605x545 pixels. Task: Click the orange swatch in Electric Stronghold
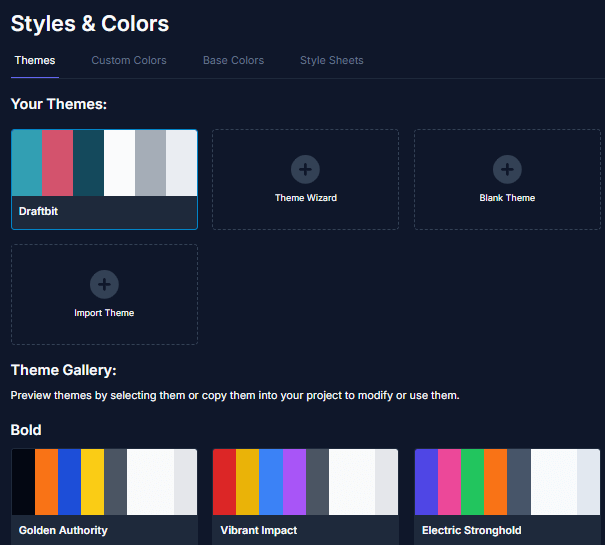click(x=496, y=482)
